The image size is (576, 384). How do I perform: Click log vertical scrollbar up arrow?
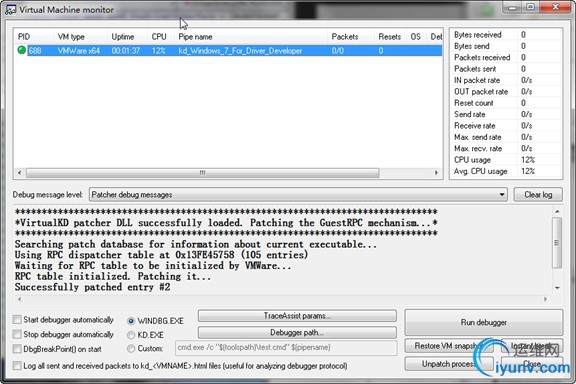pos(557,211)
